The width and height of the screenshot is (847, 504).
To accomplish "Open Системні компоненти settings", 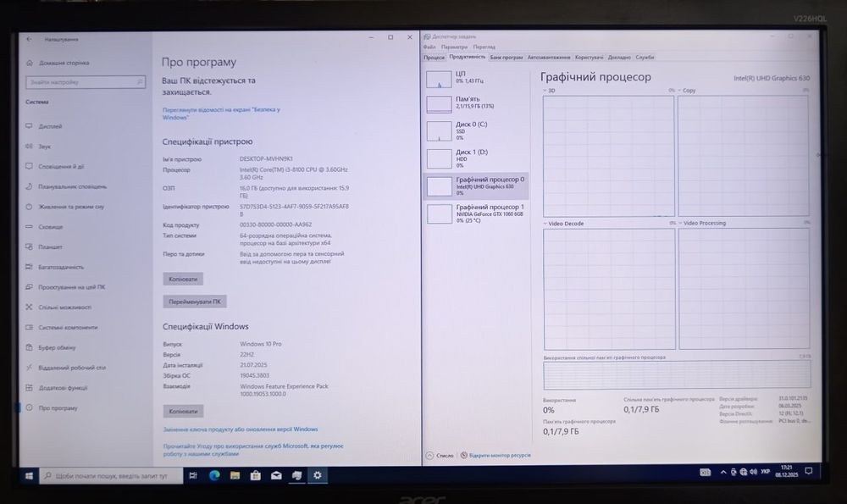I will pyautogui.click(x=68, y=327).
